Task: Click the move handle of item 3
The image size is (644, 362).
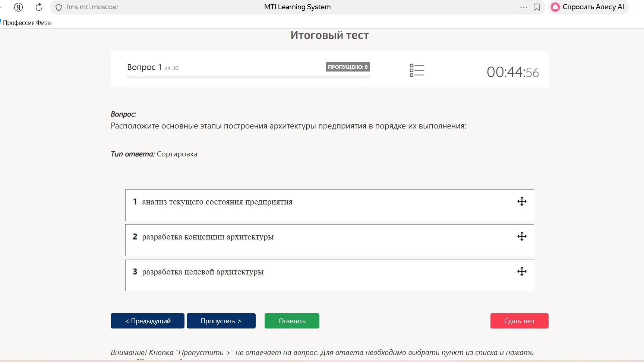Action: (x=522, y=271)
